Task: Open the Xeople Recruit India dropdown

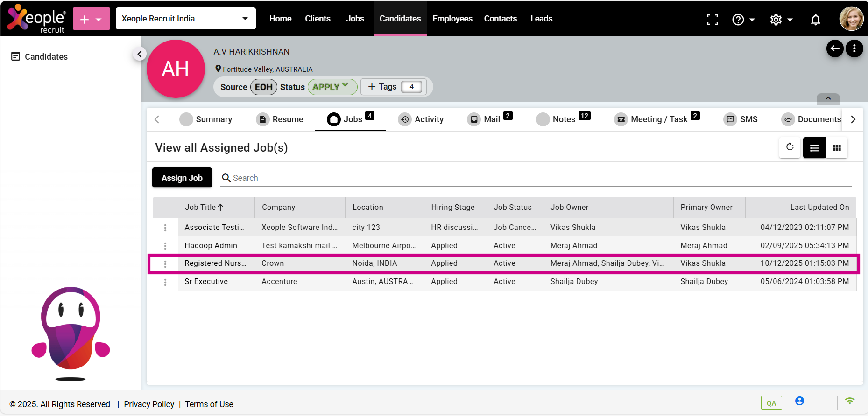Action: point(185,19)
